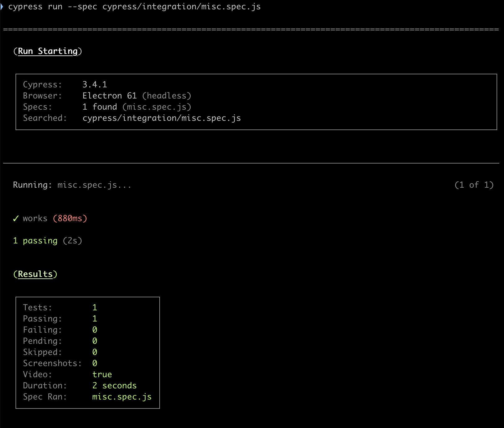504x428 pixels.
Task: Select the Failing count of 0
Action: [x=95, y=330]
